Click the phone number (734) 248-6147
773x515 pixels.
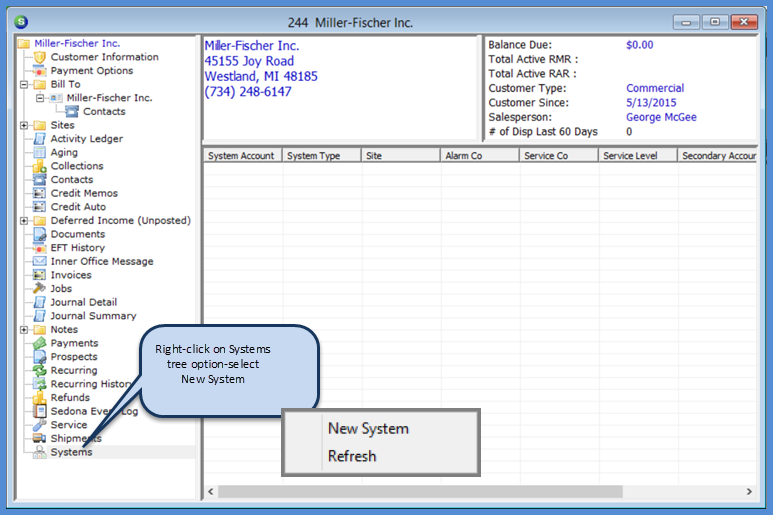pos(248,92)
